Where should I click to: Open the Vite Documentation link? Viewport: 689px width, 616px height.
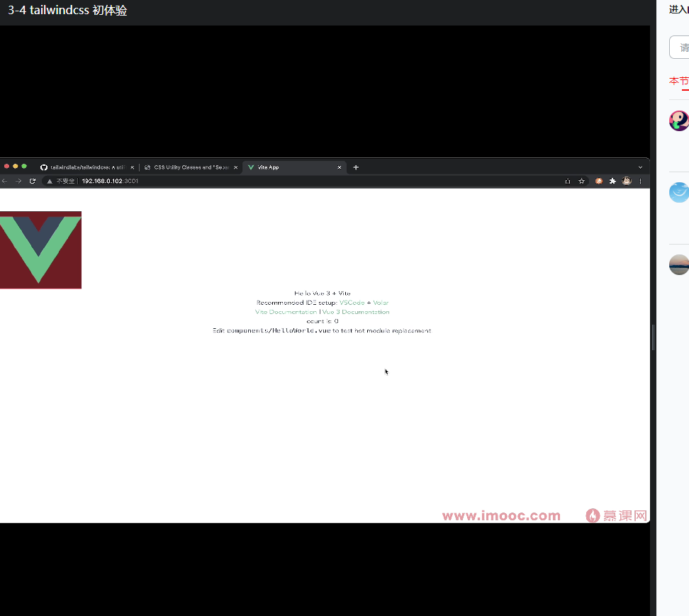(x=286, y=312)
